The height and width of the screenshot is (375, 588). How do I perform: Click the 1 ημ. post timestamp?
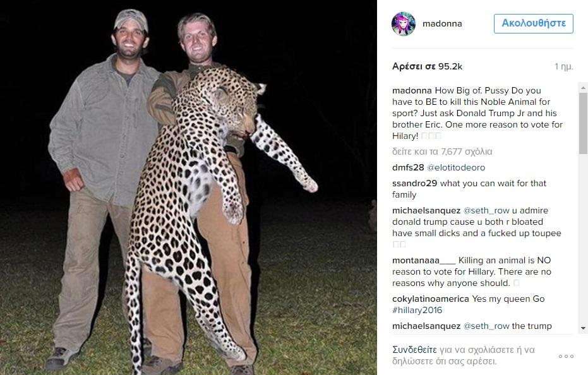564,66
